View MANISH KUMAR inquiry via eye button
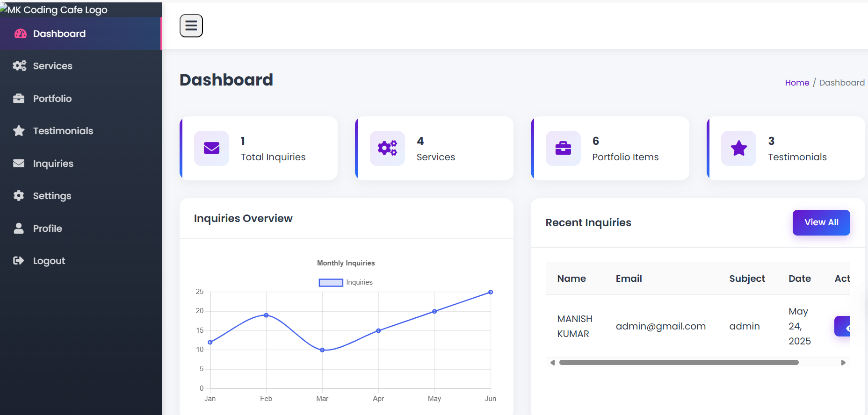The image size is (868, 415). [842, 326]
